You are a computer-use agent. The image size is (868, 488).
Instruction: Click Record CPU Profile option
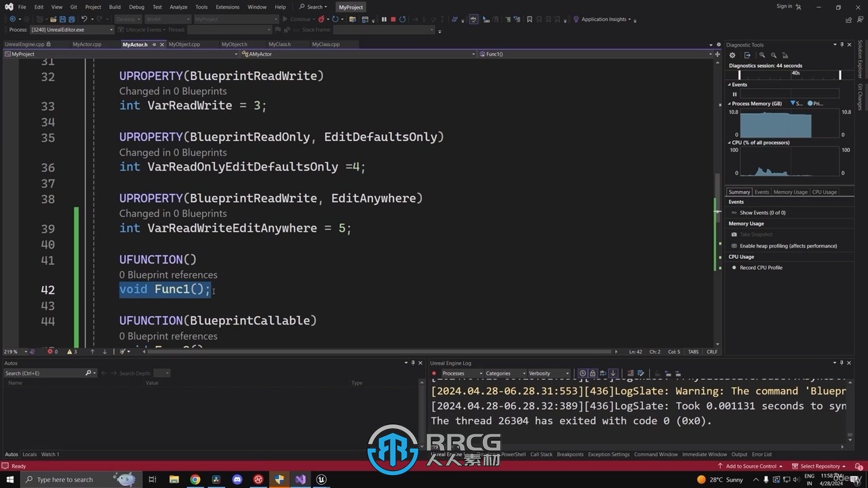(x=761, y=268)
